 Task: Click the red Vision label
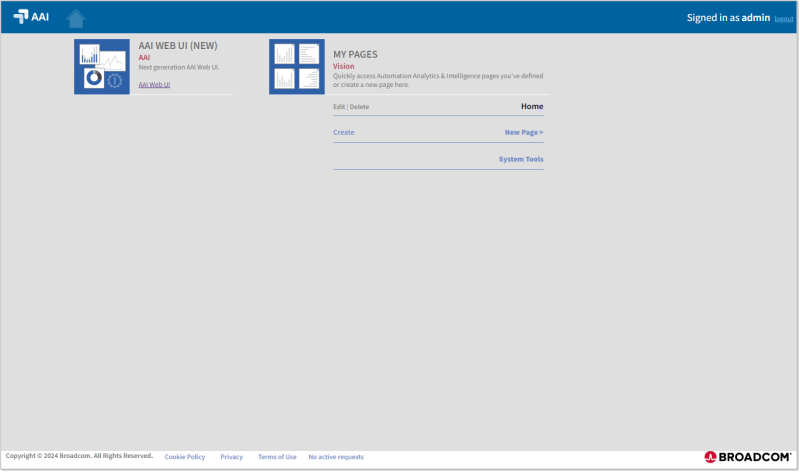(343, 66)
